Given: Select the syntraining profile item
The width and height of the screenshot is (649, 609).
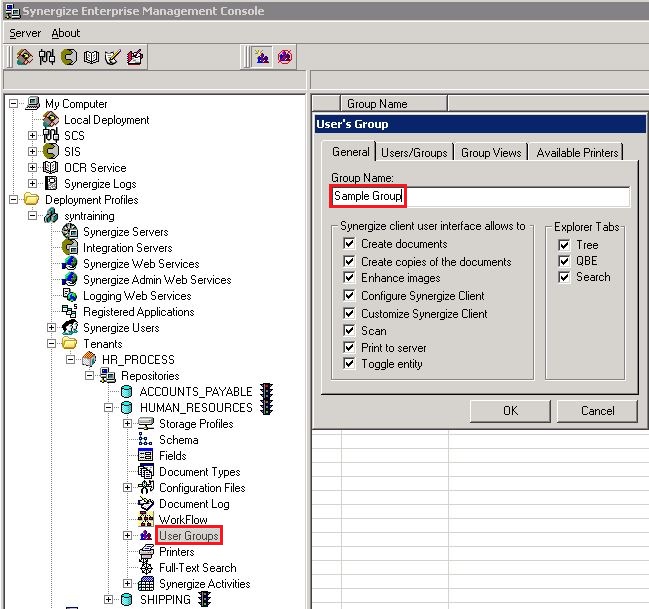Looking at the screenshot, I should (x=89, y=216).
